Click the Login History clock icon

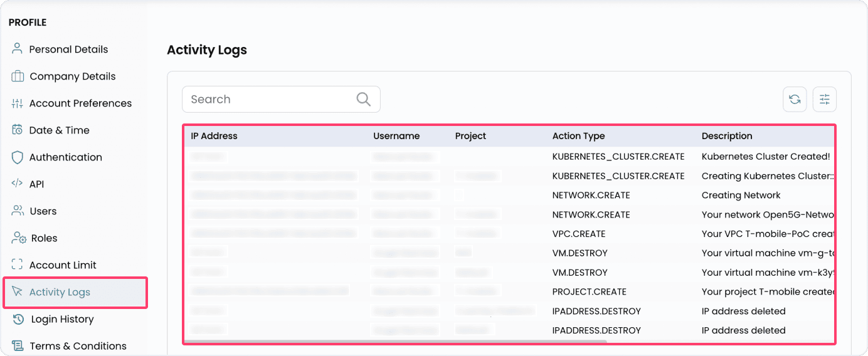(x=18, y=319)
